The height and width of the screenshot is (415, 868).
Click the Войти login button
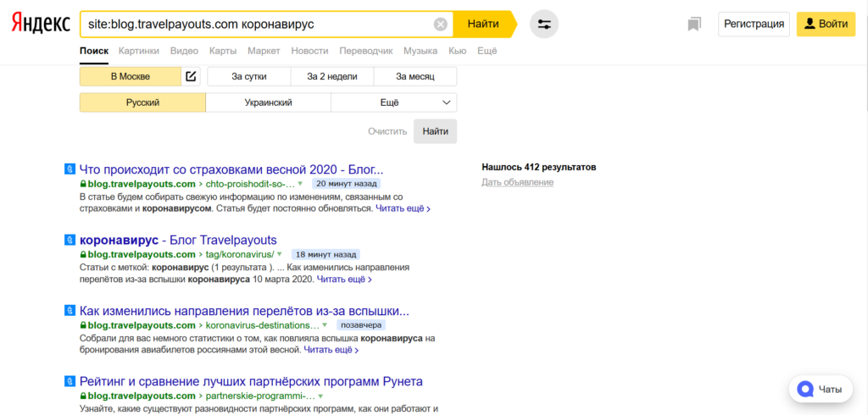[x=826, y=25]
